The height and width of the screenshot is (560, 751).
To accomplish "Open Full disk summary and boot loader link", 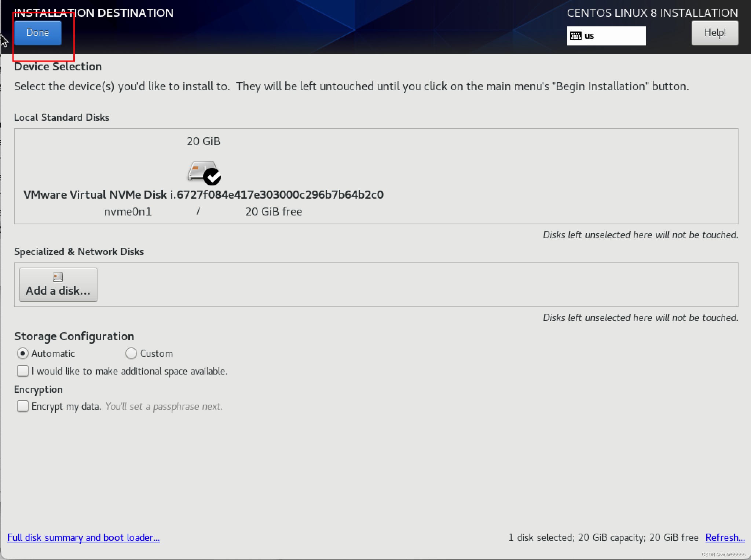I will point(84,538).
